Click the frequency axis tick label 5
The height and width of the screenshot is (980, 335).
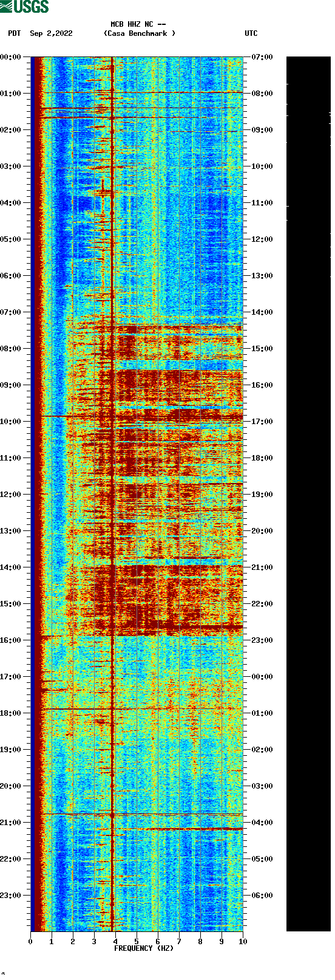[x=137, y=942]
